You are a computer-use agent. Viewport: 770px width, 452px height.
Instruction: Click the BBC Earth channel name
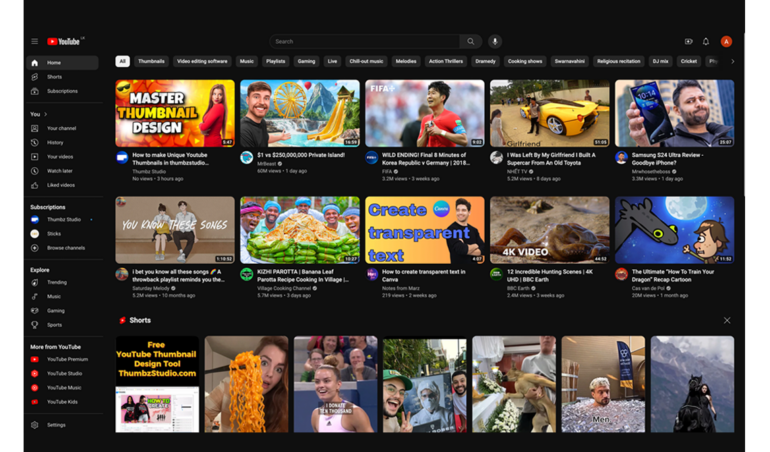[518, 288]
